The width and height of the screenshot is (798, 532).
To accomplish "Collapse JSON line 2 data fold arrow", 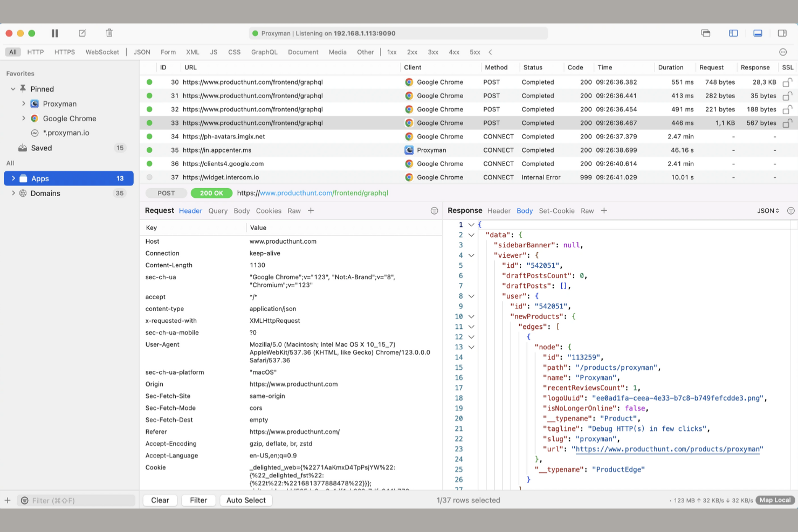I will (x=471, y=235).
